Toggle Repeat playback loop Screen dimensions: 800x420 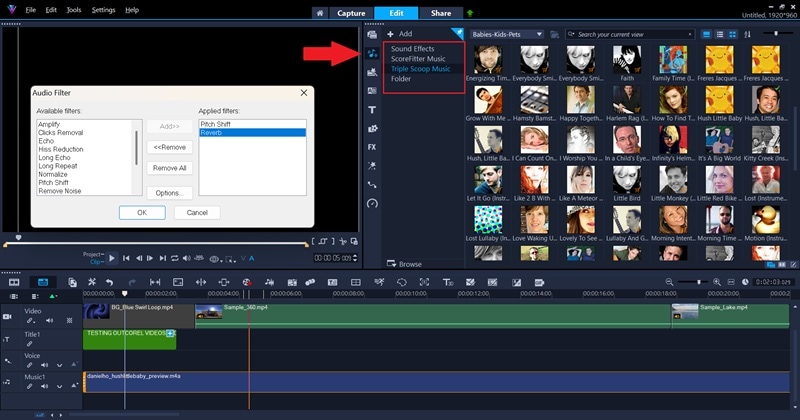point(174,259)
